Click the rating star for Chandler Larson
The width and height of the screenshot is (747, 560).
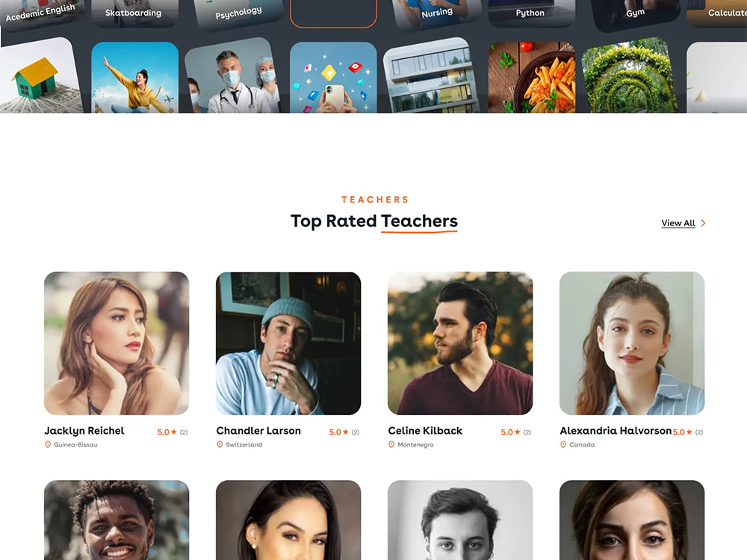pyautogui.click(x=346, y=432)
